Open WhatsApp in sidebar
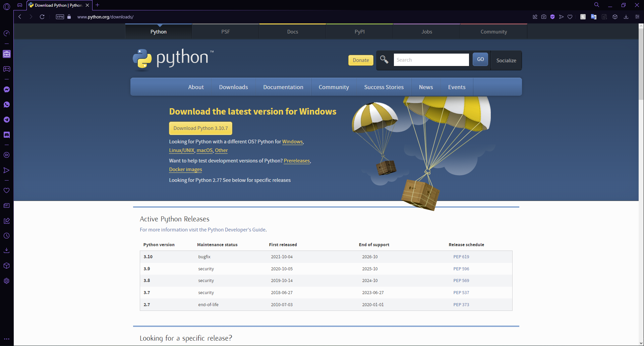The height and width of the screenshot is (346, 644). point(7,105)
